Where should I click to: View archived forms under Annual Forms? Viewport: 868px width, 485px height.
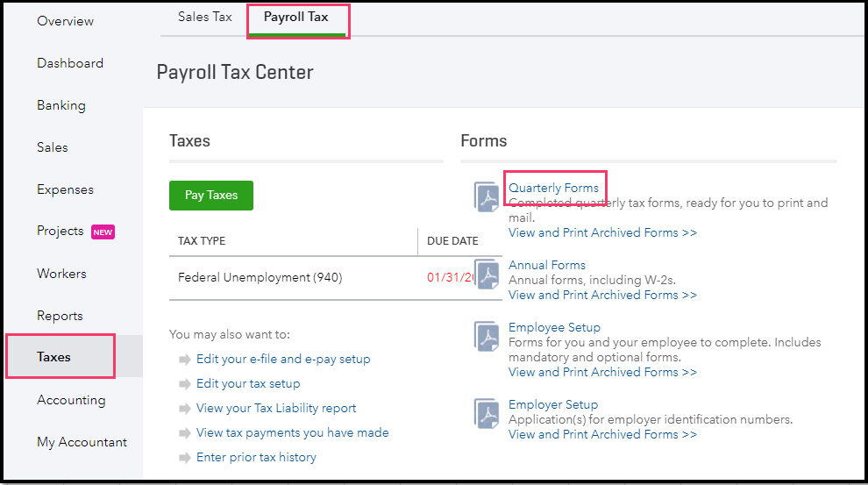click(603, 295)
